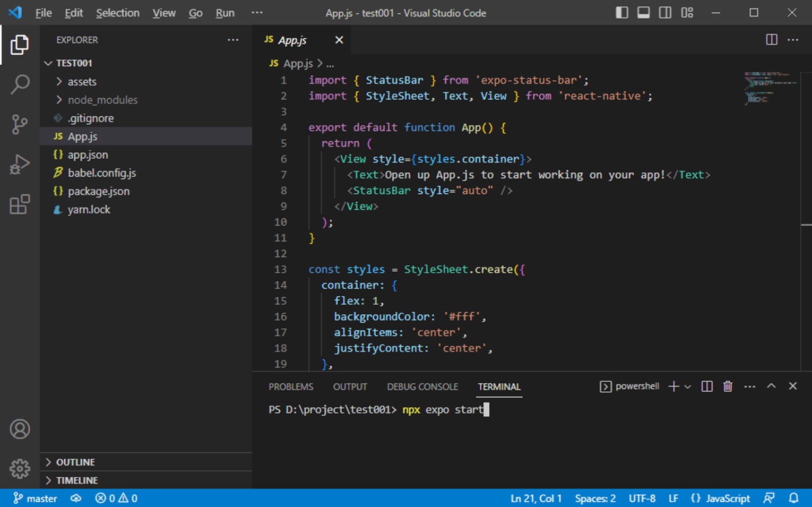Close the App.js editor tab
The image size is (812, 507).
pyautogui.click(x=339, y=40)
